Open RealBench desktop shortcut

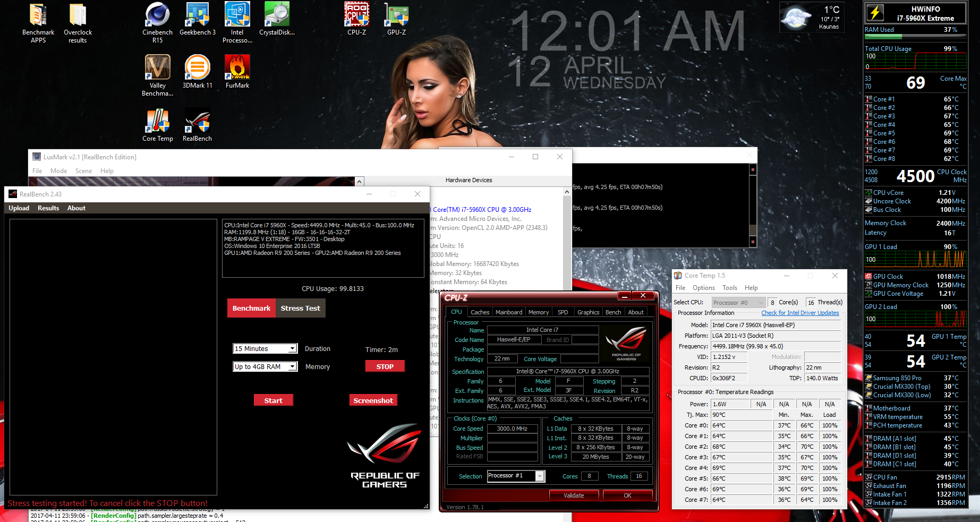click(198, 125)
